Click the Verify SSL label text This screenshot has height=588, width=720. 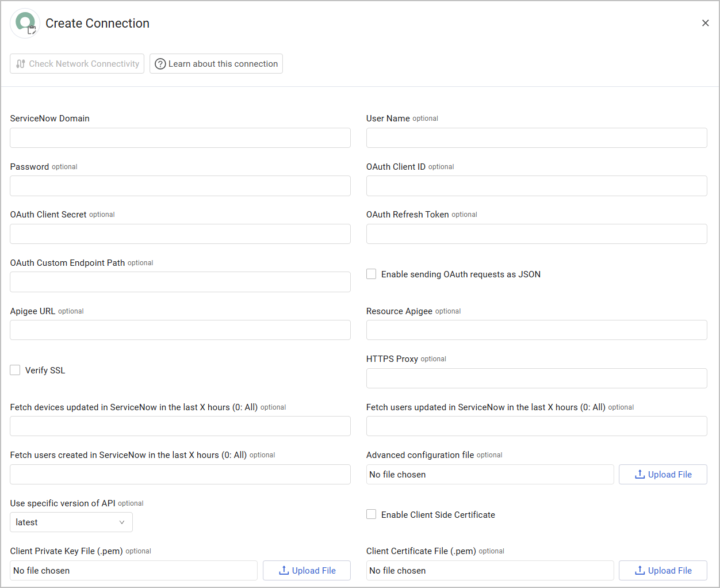click(45, 371)
